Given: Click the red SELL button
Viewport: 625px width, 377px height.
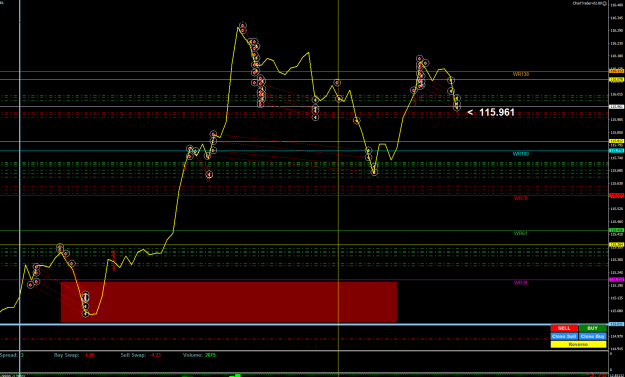Looking at the screenshot, I should (564, 328).
